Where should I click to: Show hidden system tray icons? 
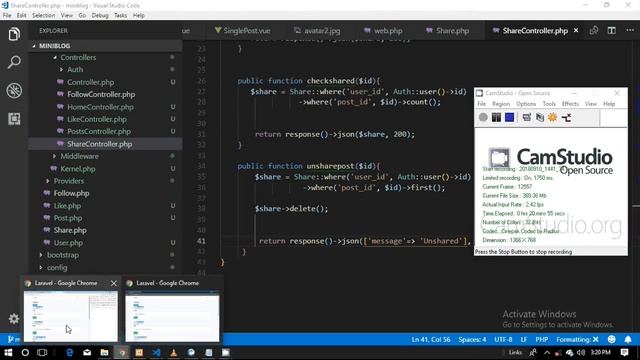click(547, 352)
